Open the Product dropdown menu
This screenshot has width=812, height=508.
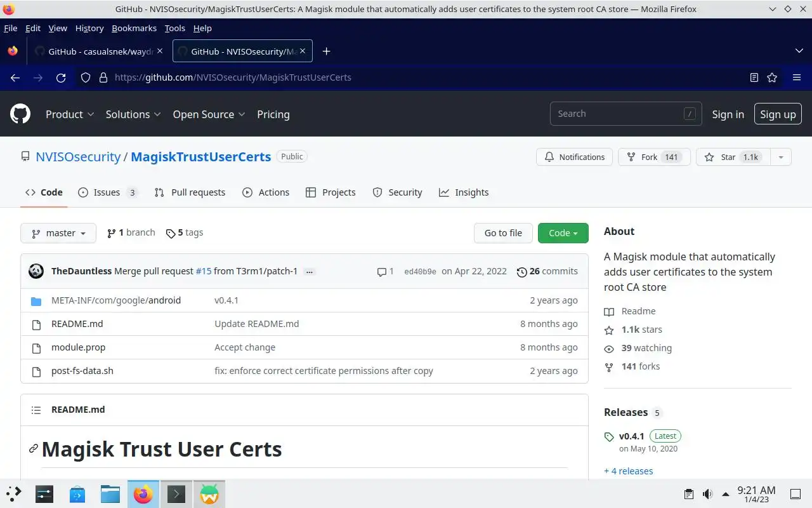70,114
